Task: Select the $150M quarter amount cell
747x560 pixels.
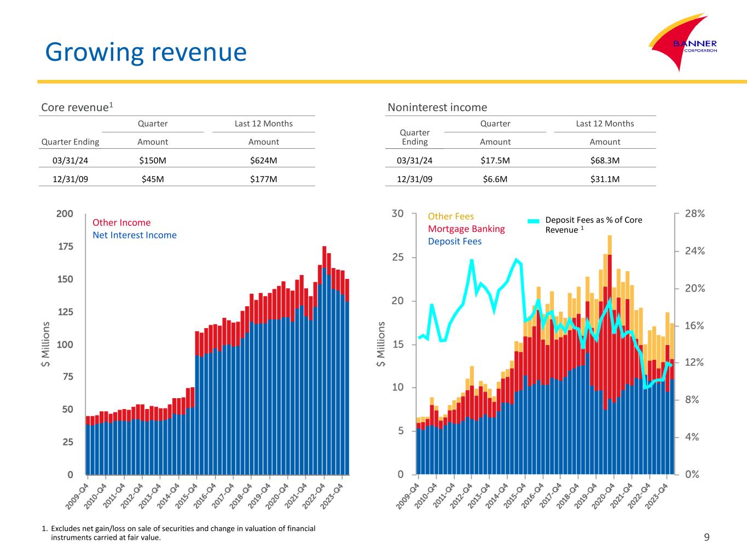Action: tap(153, 160)
